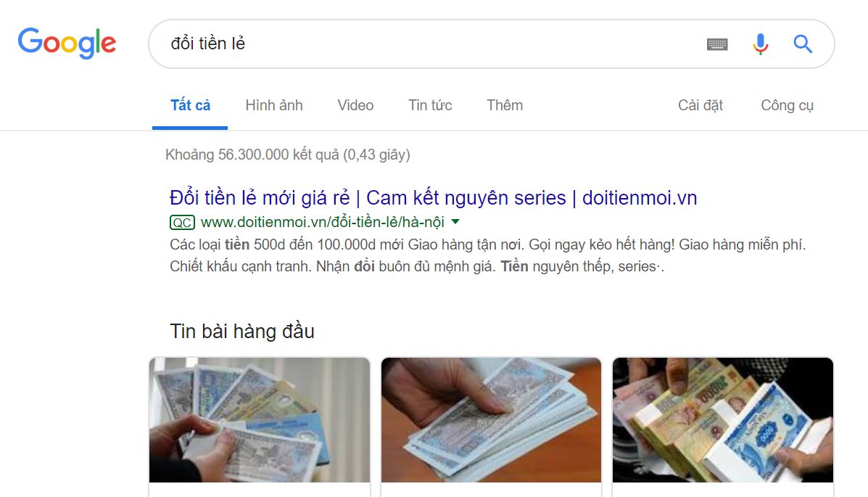Open Công cụ search tools

[x=788, y=105]
